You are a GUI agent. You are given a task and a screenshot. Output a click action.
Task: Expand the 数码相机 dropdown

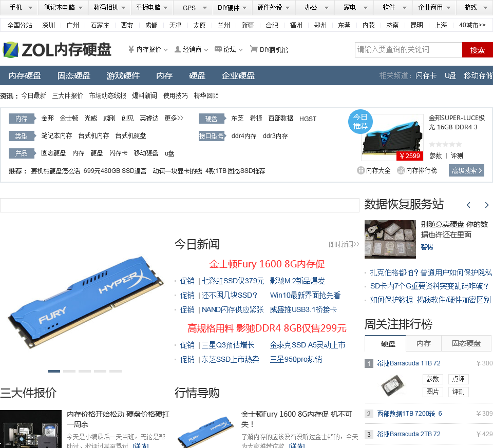(x=123, y=8)
